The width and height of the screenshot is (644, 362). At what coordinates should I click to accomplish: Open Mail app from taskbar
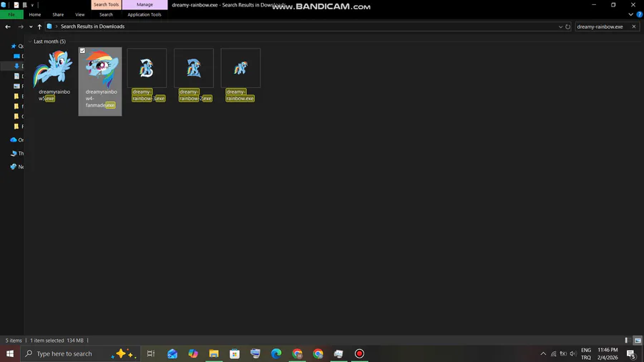click(172, 353)
